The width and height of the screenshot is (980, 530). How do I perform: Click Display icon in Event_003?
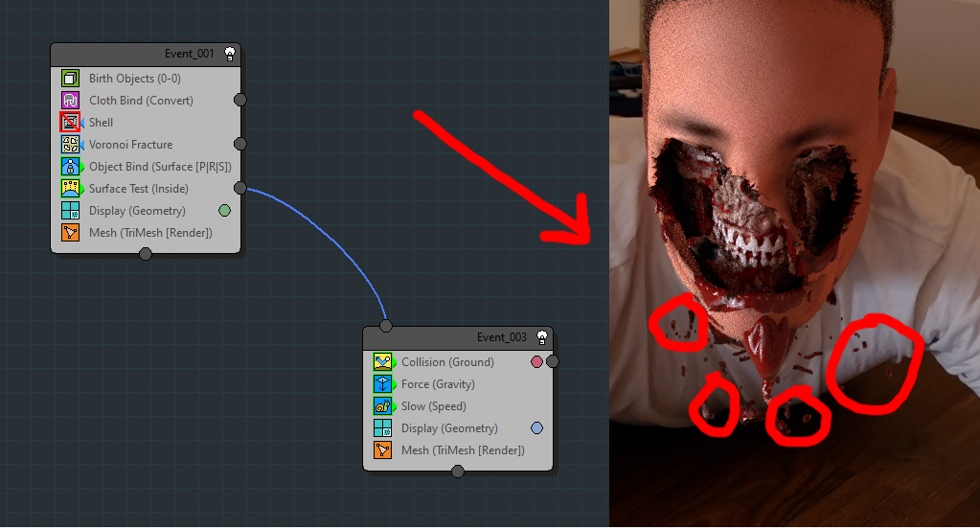coord(382,428)
